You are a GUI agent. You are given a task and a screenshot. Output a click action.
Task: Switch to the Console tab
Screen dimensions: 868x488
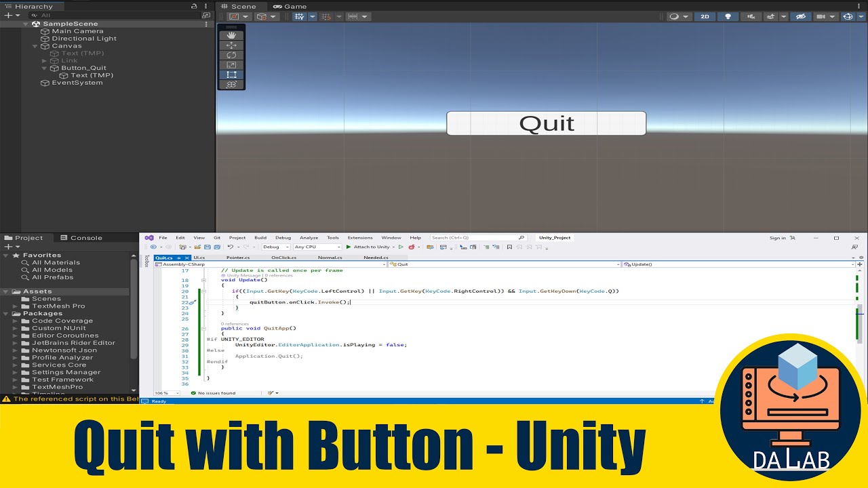[81, 238]
